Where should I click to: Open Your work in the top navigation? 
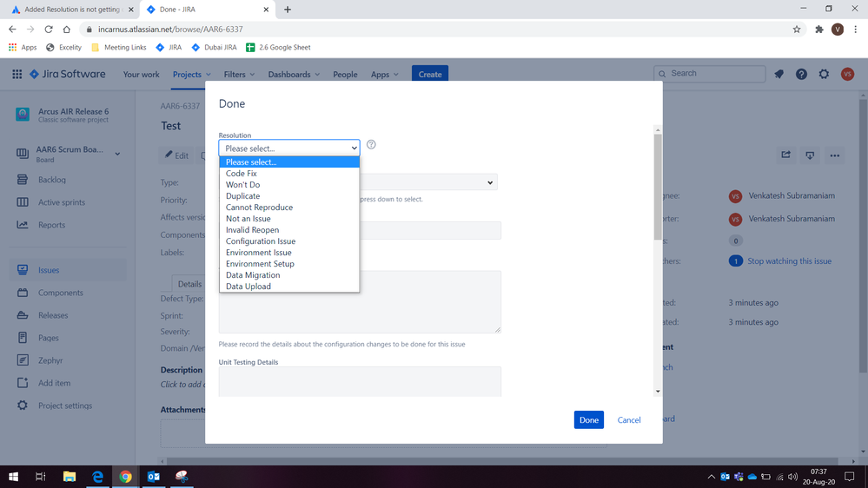point(141,74)
